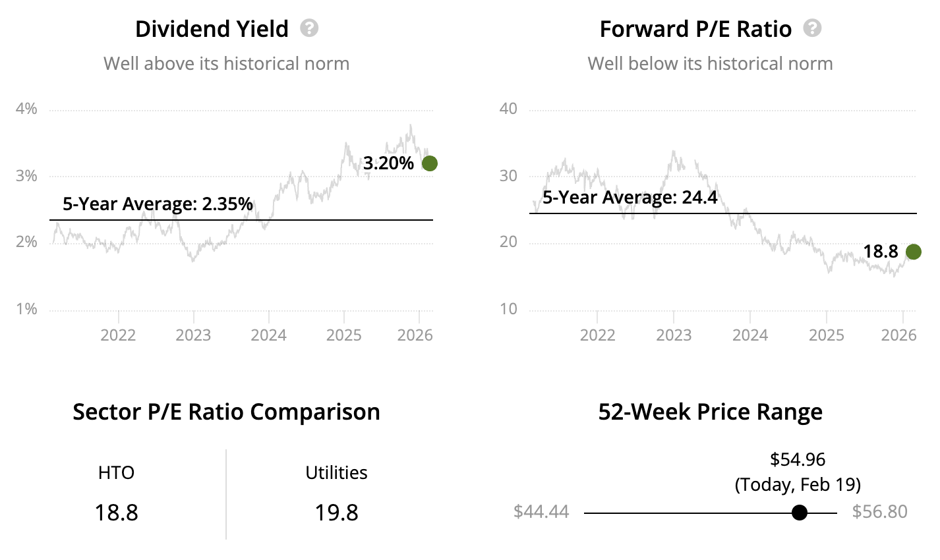Viewport: 940px width, 560px height.
Task: Click the HTO sector P/E value 18.8
Action: (x=116, y=513)
